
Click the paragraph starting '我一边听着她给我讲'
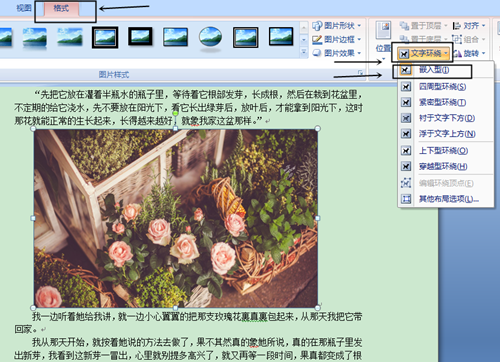(x=188, y=323)
